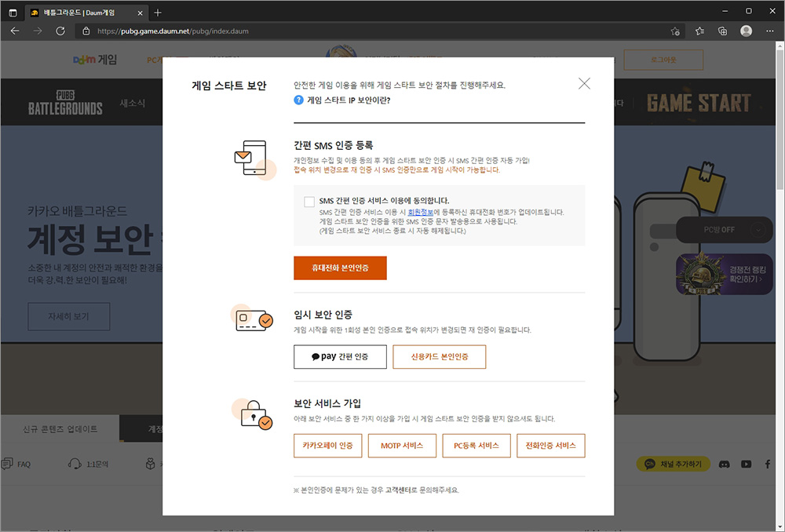Select 카카오페이 인증 service
The image size is (785, 532).
point(328,446)
